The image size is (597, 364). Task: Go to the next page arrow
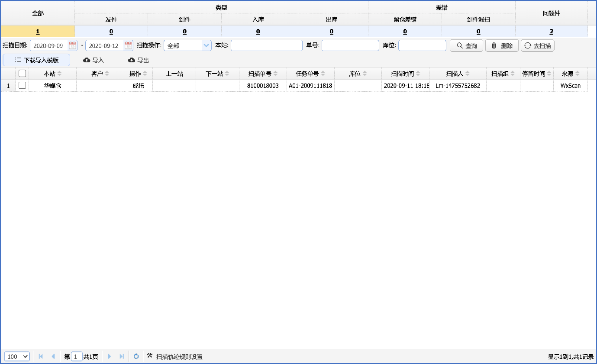click(x=110, y=356)
